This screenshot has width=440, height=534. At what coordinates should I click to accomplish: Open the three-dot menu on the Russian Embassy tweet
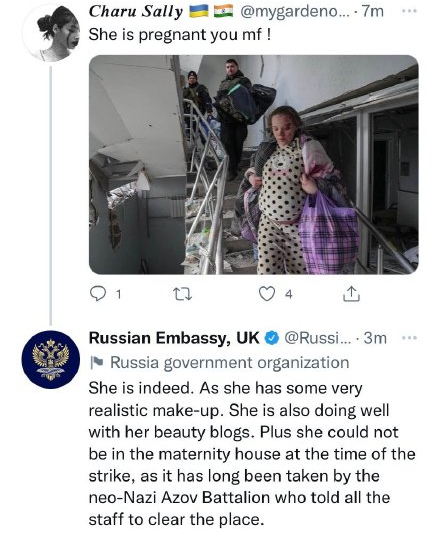(x=409, y=338)
